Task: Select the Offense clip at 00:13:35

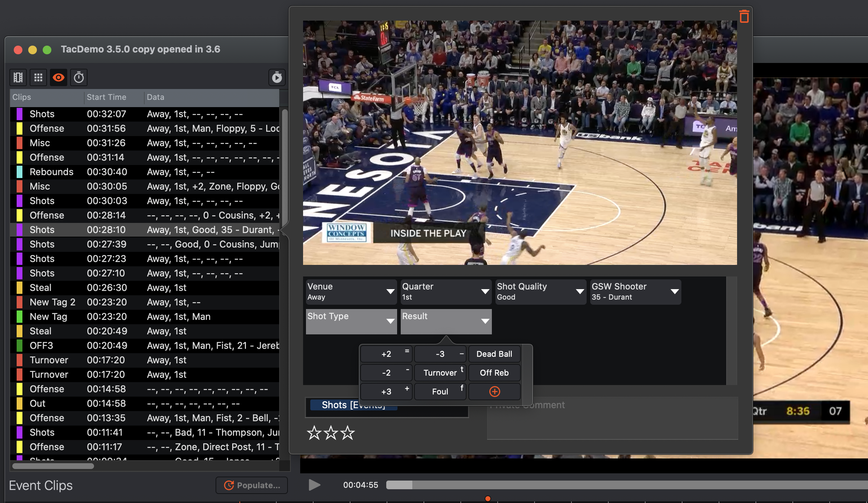Action: click(145, 418)
